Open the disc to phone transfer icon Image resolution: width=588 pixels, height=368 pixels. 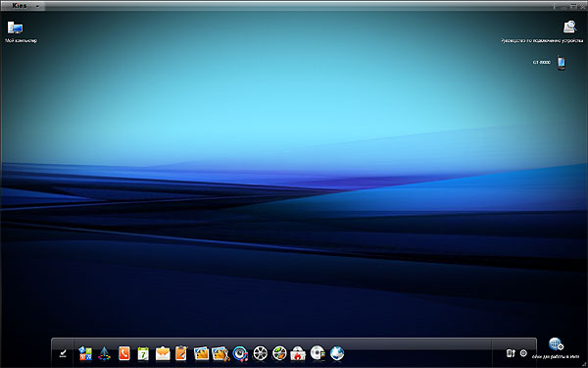(x=318, y=353)
